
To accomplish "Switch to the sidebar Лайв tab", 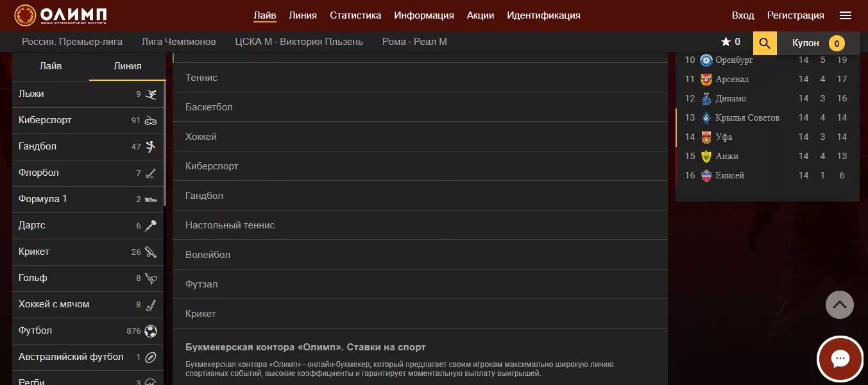I will [51, 66].
